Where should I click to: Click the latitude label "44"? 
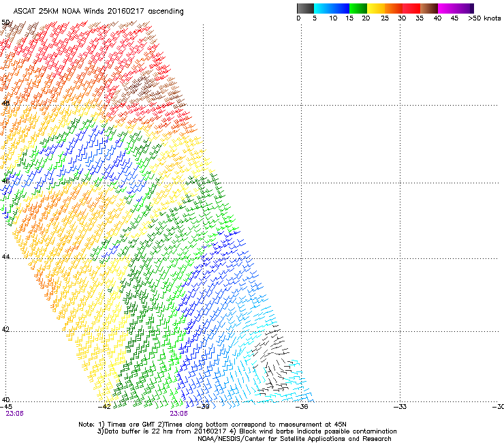coord(5,257)
